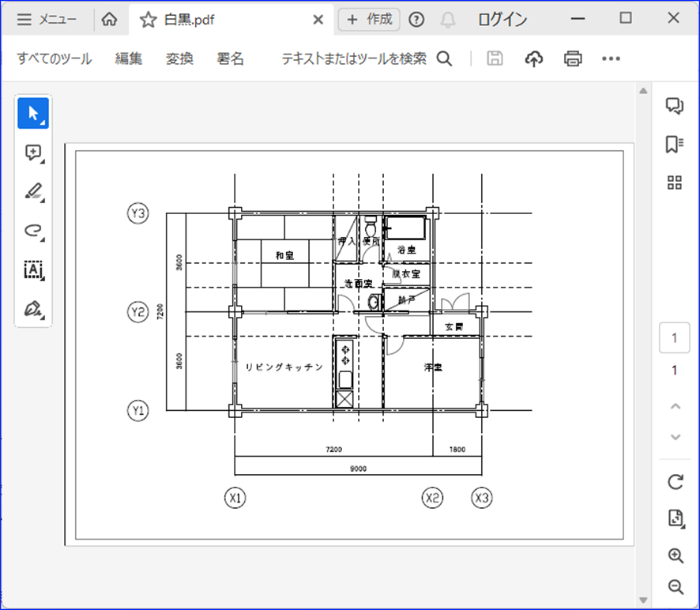Image resolution: width=700 pixels, height=610 pixels.
Task: Go to next page with down chevron
Action: (675, 437)
